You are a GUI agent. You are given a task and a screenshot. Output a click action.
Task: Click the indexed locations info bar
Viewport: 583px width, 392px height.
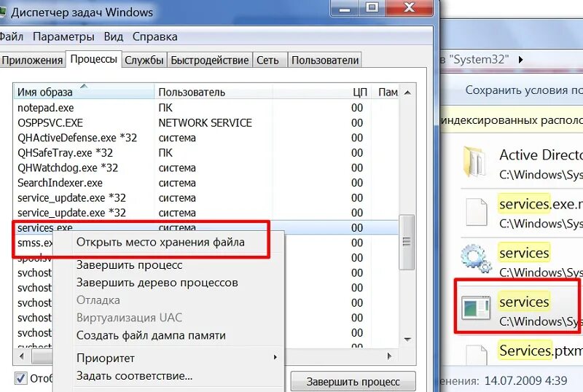512,120
